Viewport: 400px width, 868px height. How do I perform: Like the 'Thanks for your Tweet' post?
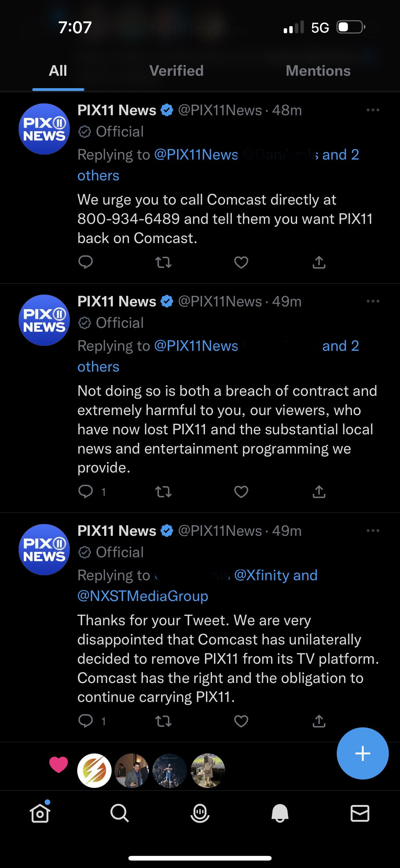pos(241,721)
